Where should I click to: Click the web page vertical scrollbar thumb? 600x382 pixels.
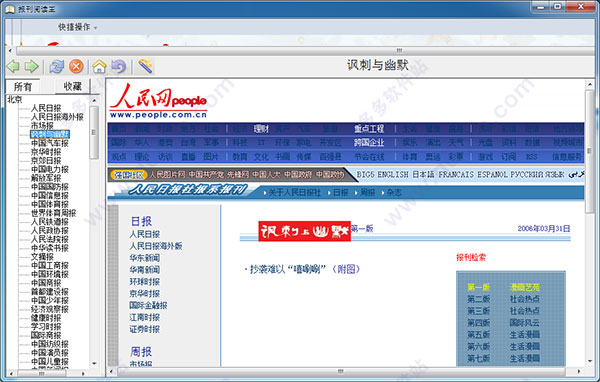point(590,151)
